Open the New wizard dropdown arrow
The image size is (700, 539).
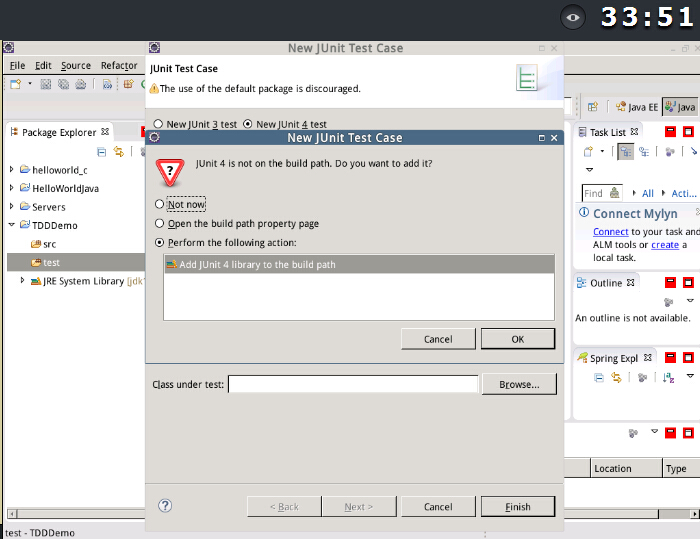pos(30,84)
